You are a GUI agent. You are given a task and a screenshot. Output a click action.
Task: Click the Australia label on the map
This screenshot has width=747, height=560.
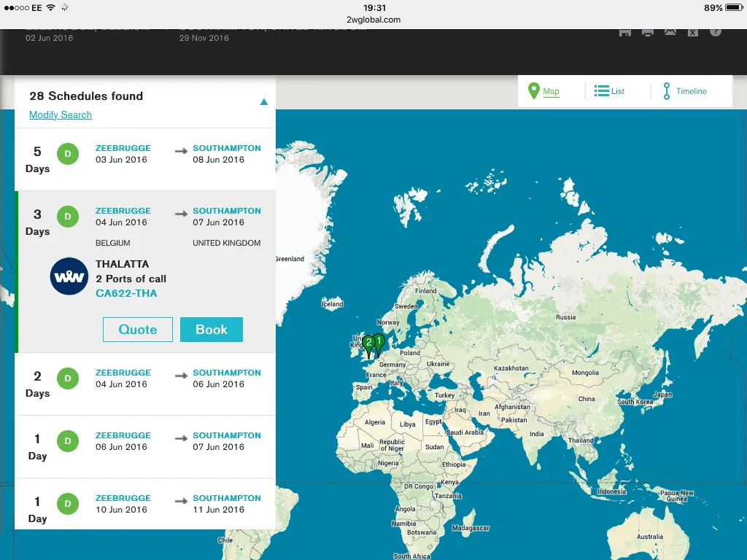(x=650, y=537)
